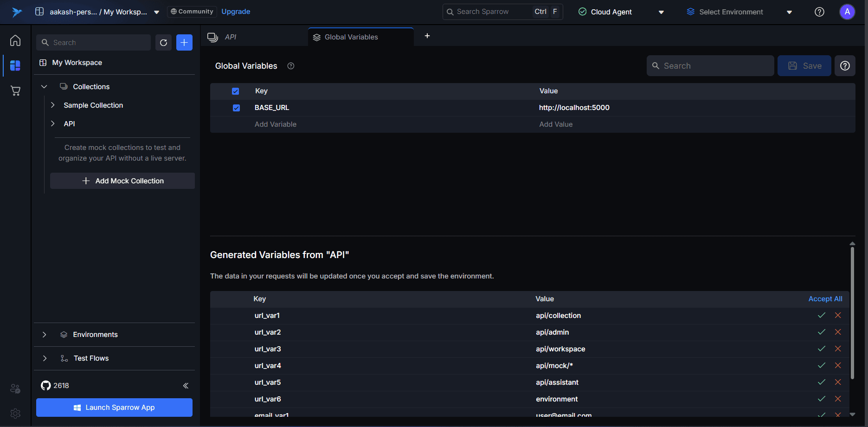Select the Workspace collections sidebar icon
868x427 pixels.
15,65
